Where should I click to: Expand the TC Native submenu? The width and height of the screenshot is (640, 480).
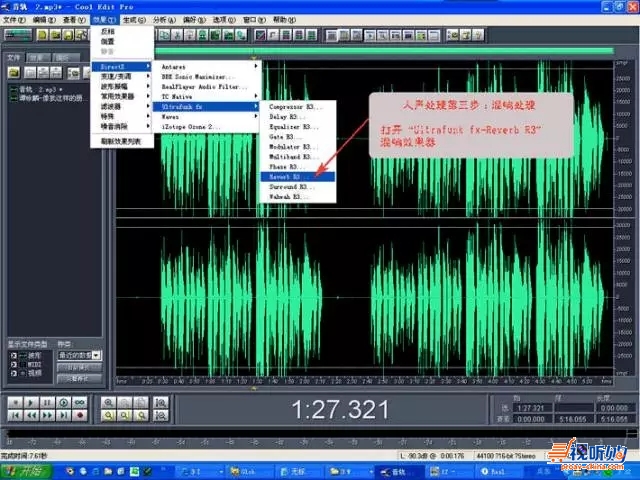(206, 97)
